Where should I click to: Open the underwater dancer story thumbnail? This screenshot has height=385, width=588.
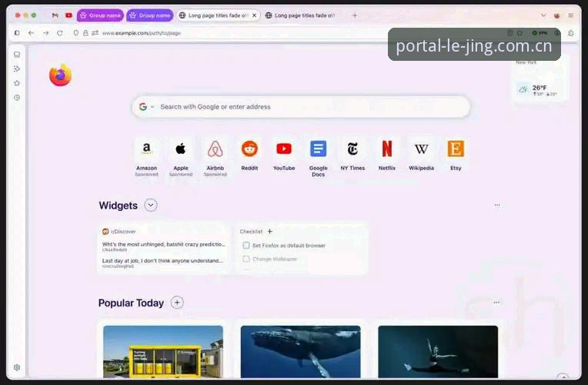coord(438,352)
